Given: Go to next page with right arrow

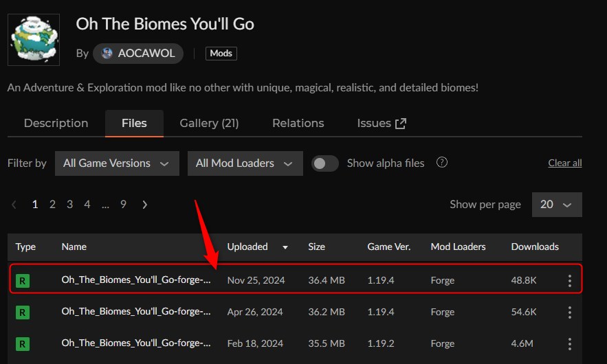Looking at the screenshot, I should point(144,204).
